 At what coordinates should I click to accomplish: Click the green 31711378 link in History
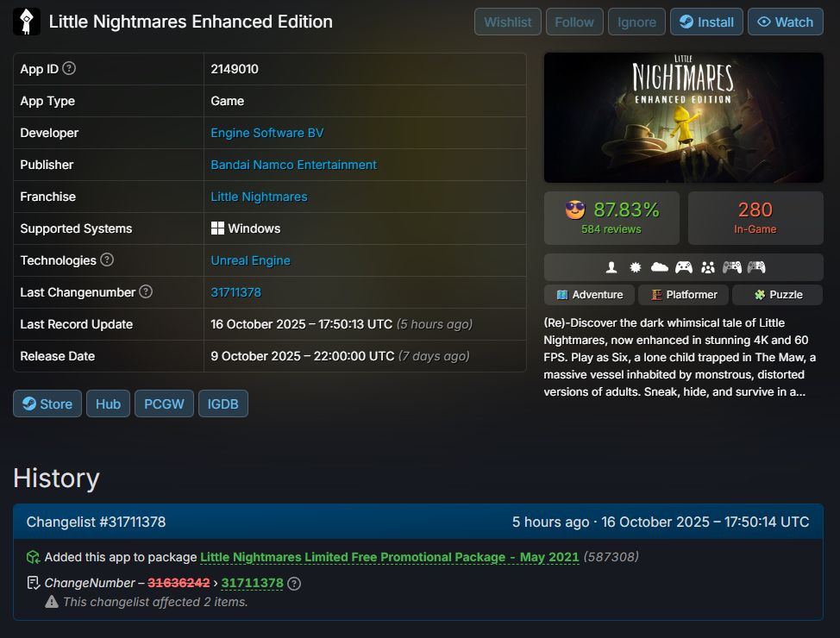tap(252, 583)
